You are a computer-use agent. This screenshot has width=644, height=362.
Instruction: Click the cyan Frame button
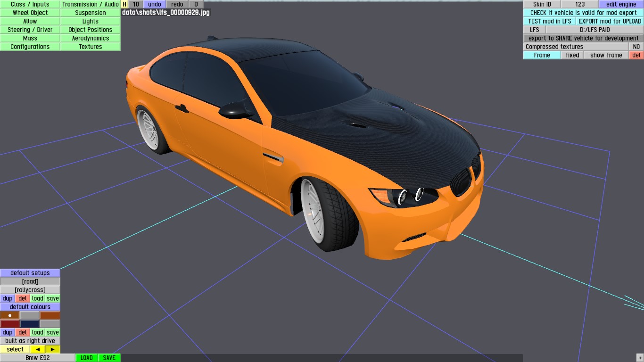pos(542,55)
